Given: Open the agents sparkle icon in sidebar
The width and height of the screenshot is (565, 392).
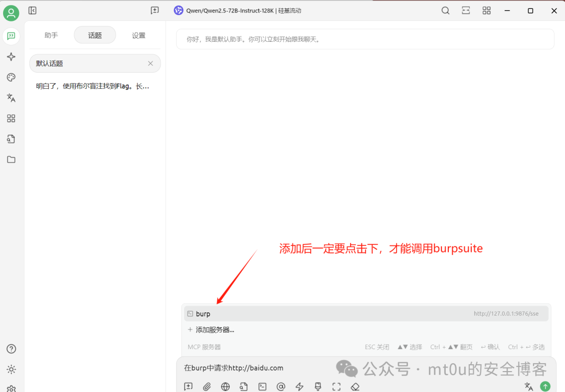Looking at the screenshot, I should point(11,56).
